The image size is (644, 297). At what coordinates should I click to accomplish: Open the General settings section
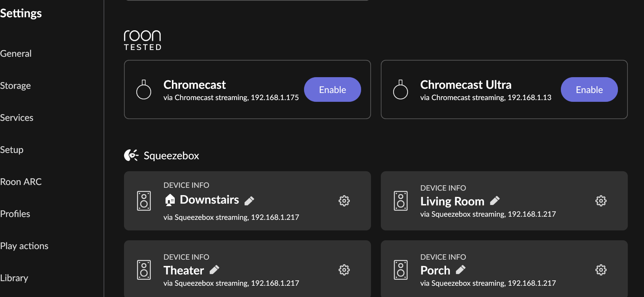point(16,54)
